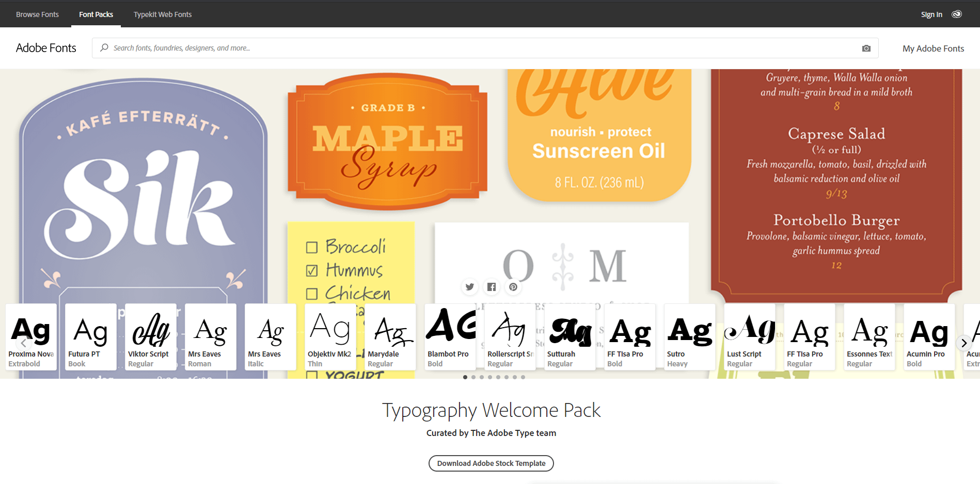Click last carousel pagination dot
This screenshot has height=484, width=980.
click(523, 377)
